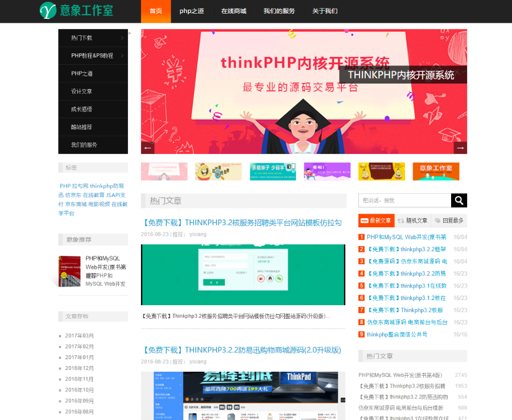
Task: Click the chevron at top of sidebar menu
Action: (130, 33)
